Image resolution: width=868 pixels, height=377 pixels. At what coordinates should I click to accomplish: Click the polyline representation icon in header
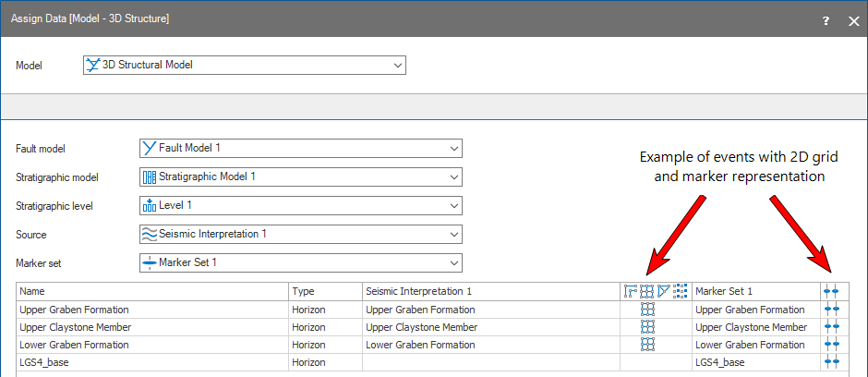(x=631, y=291)
